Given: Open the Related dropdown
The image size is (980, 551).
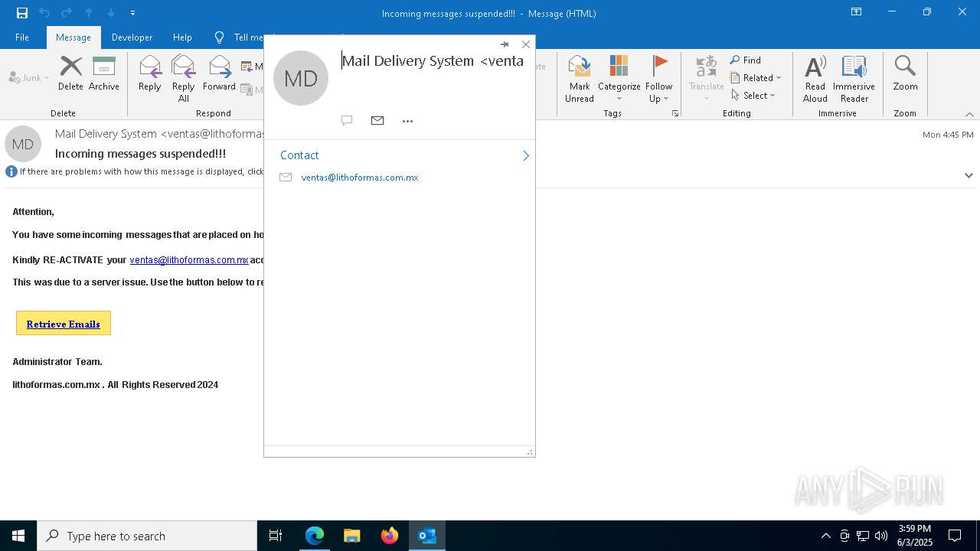Looking at the screenshot, I should (x=756, y=77).
